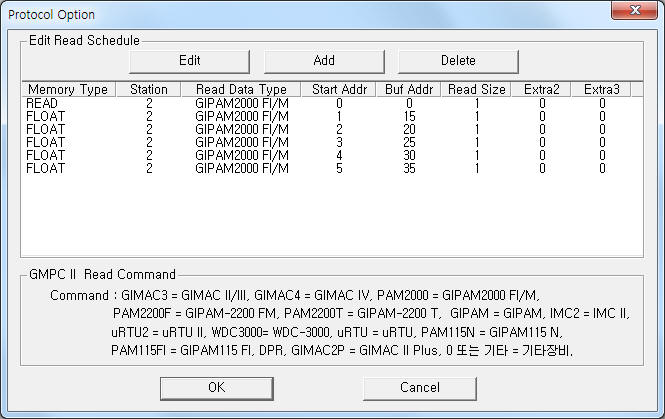Click the Start Addr column header
The image size is (665, 419).
pos(339,89)
